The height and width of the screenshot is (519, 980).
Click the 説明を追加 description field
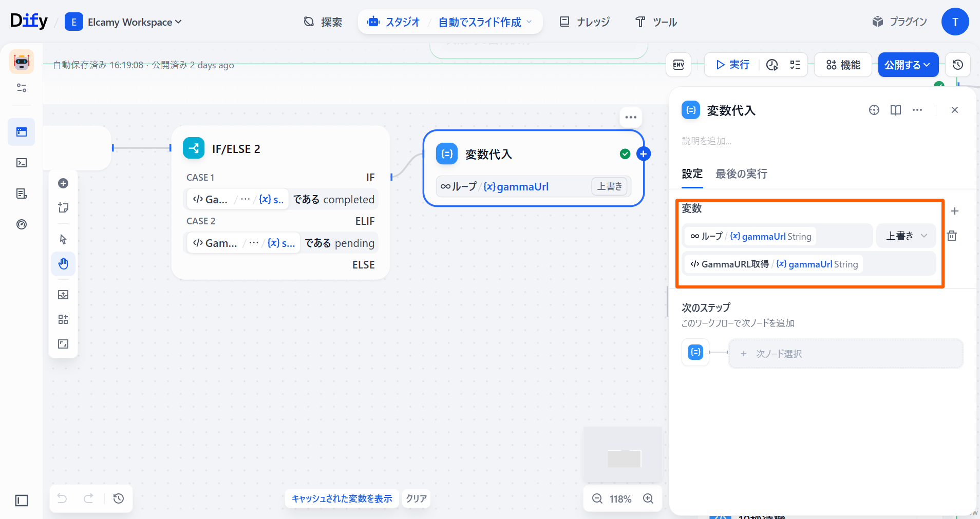(x=707, y=141)
